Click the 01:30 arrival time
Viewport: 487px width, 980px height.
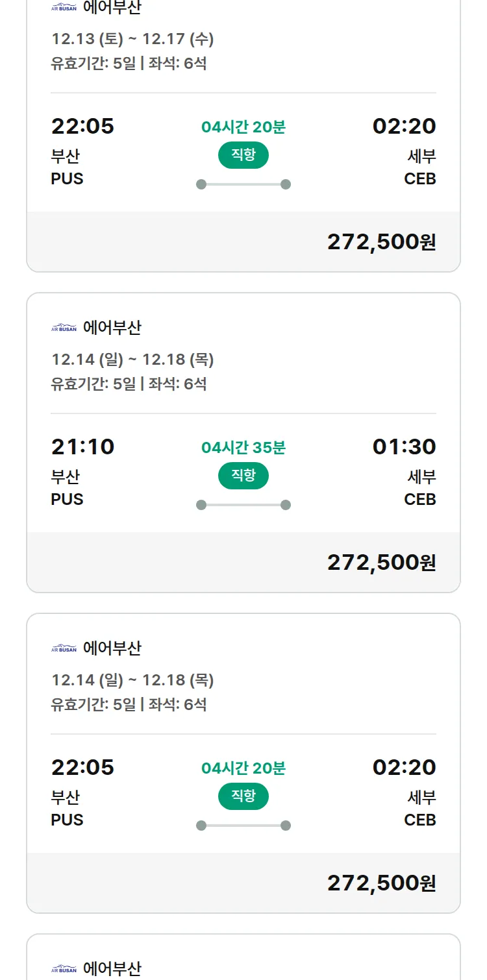click(x=404, y=447)
